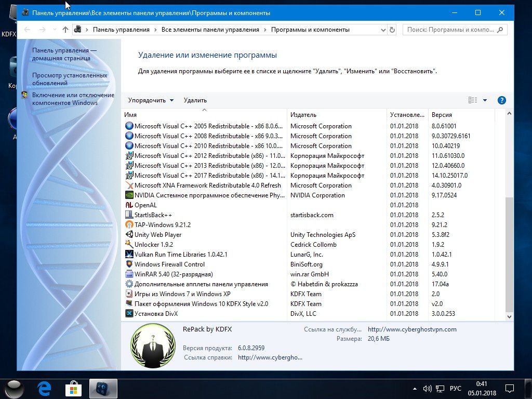Open the Упорядочить dropdown menu
532x399 pixels.
(x=151, y=100)
